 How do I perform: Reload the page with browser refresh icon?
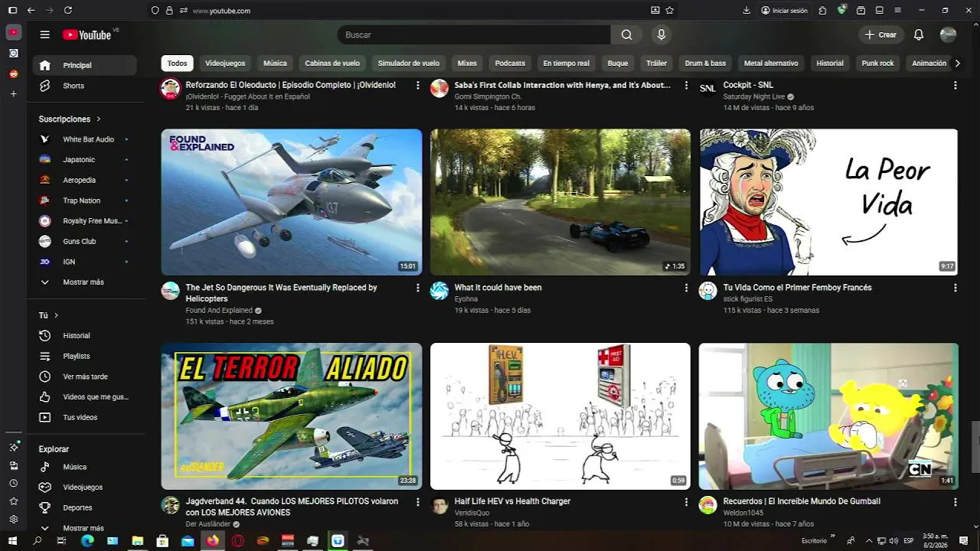68,11
